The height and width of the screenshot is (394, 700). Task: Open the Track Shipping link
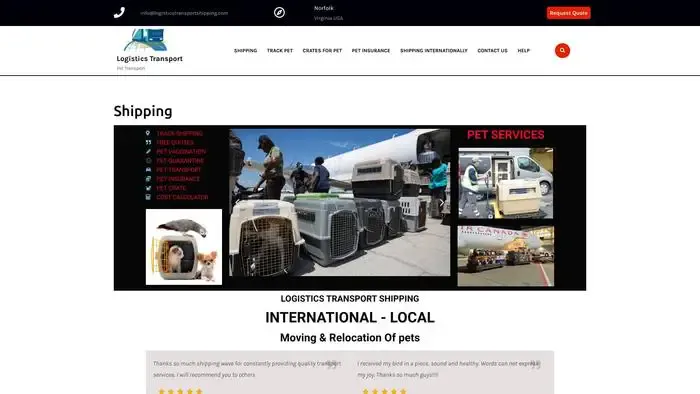179,133
